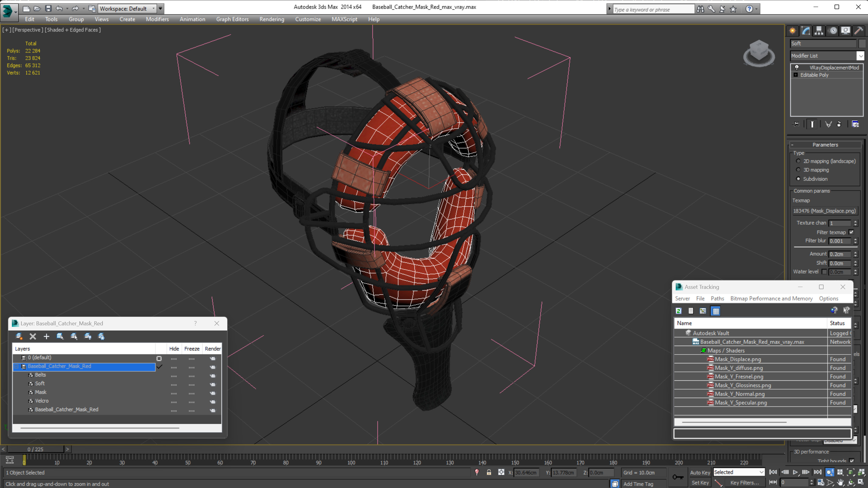Viewport: 868px width, 488px height.
Task: Click the Auto Key button
Action: (699, 472)
